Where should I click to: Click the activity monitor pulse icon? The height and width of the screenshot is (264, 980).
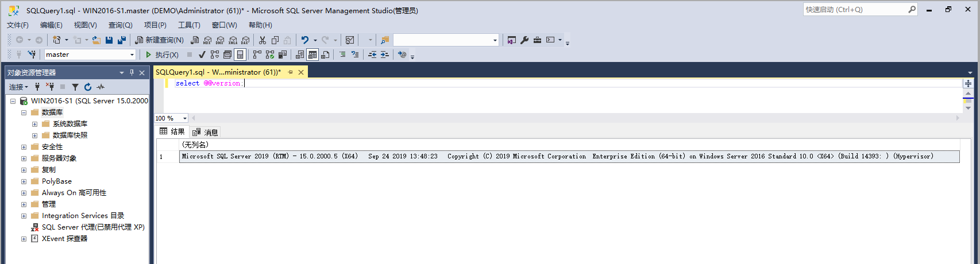pos(101,87)
